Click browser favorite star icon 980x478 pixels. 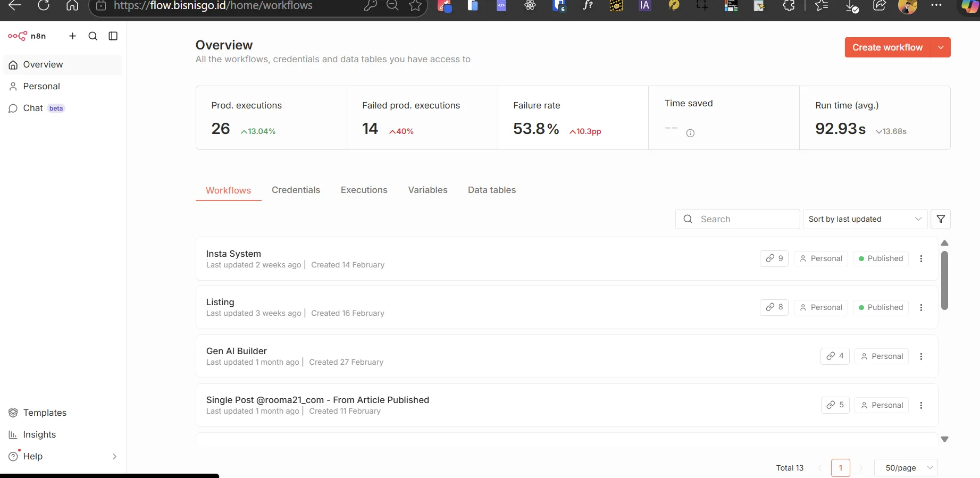pyautogui.click(x=415, y=5)
